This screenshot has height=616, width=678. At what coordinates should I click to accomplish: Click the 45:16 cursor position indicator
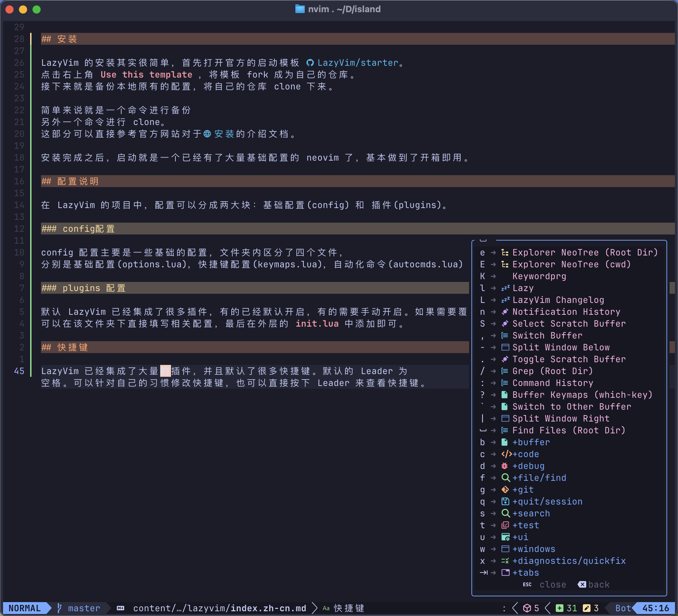(656, 608)
